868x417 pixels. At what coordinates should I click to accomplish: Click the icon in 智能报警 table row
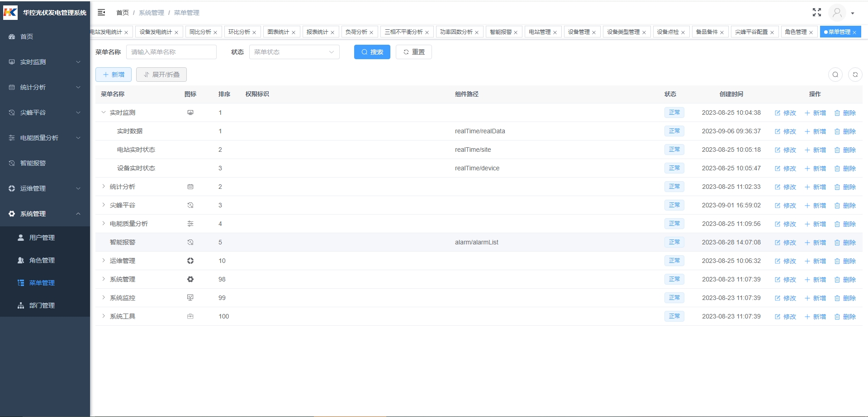(190, 242)
